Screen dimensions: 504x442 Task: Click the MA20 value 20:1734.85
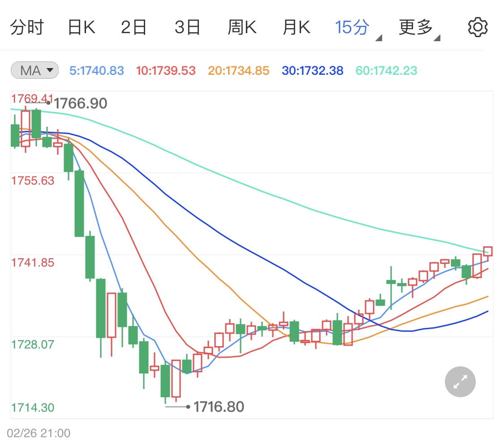(238, 71)
